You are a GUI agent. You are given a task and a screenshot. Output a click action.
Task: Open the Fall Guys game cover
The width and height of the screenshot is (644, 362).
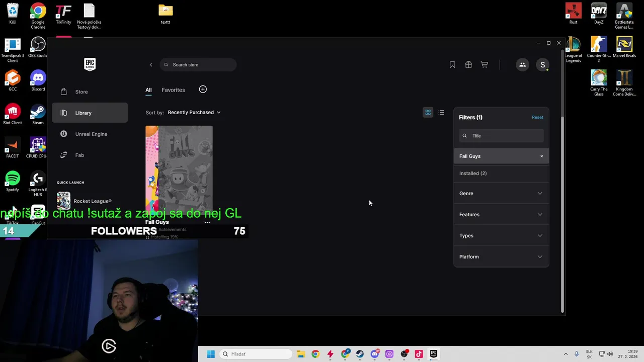[179, 170]
